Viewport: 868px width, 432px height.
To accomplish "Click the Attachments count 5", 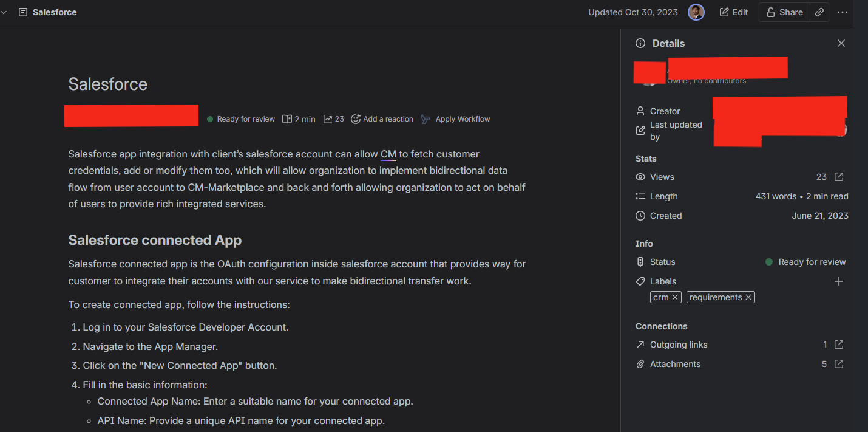I will tap(824, 364).
